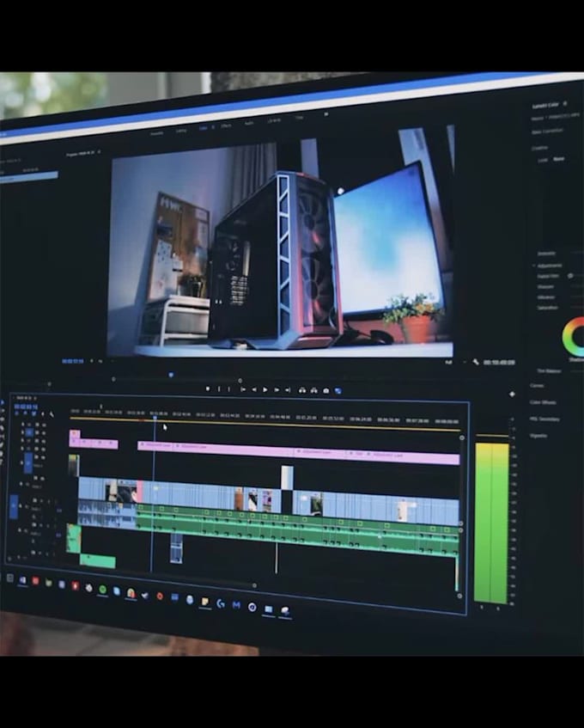Click the timeline playhead on the time ruler
Screen dimensions: 584x728
(x=155, y=418)
